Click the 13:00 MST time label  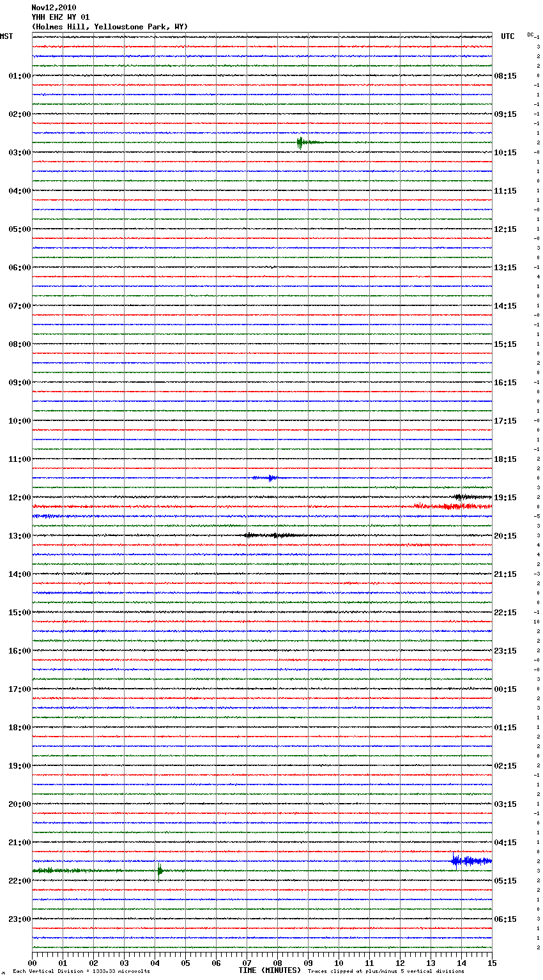pos(20,536)
